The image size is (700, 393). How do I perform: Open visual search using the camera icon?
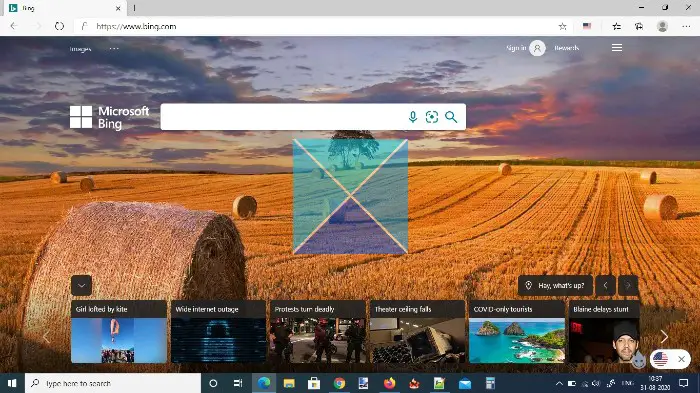click(432, 117)
